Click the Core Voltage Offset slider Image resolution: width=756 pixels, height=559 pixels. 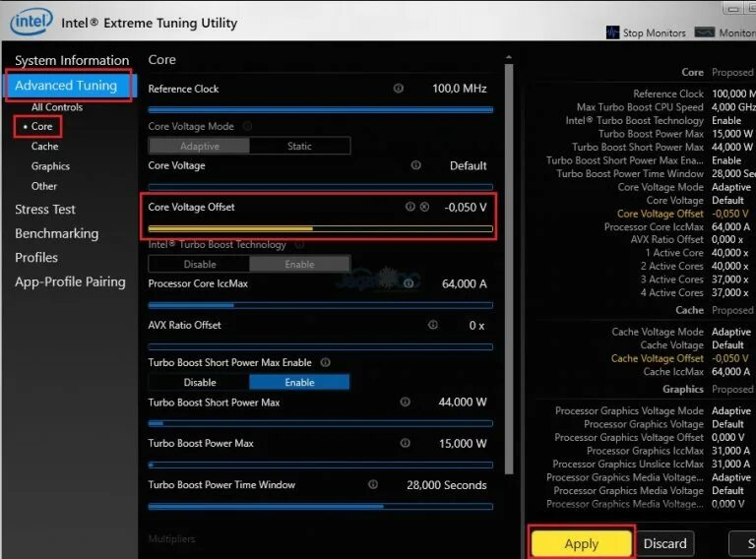point(321,228)
